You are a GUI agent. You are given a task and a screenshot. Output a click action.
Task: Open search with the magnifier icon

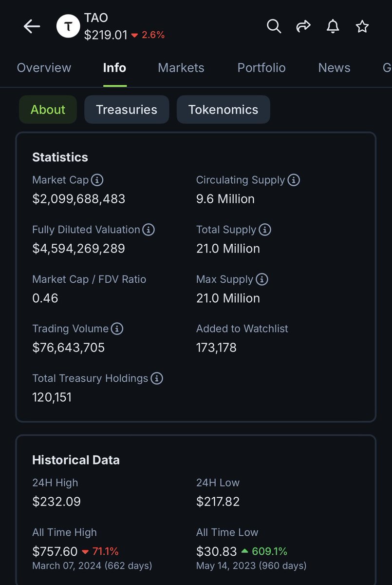tap(274, 26)
